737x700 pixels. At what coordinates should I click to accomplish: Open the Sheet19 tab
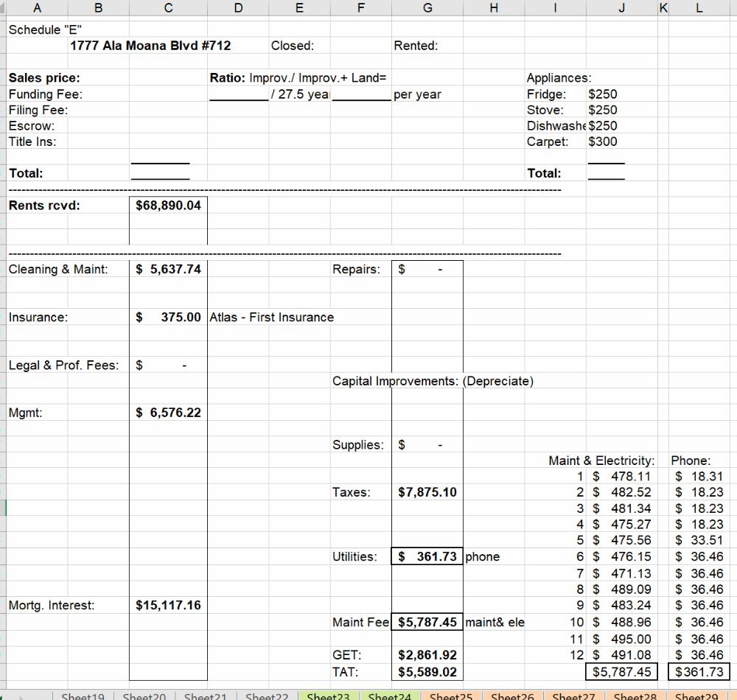pos(83,695)
